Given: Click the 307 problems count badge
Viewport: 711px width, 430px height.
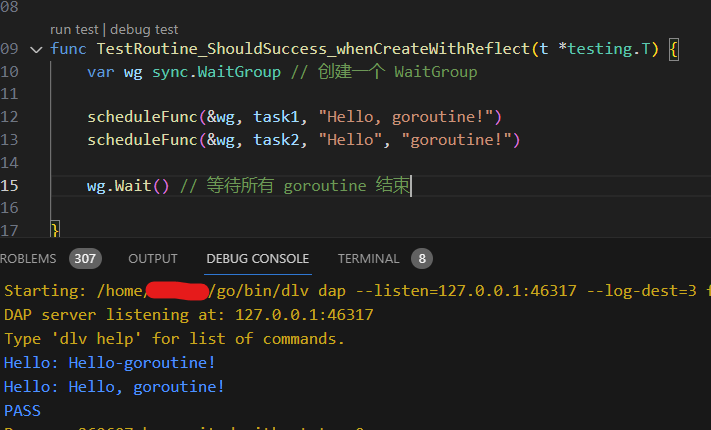Looking at the screenshot, I should [85, 259].
